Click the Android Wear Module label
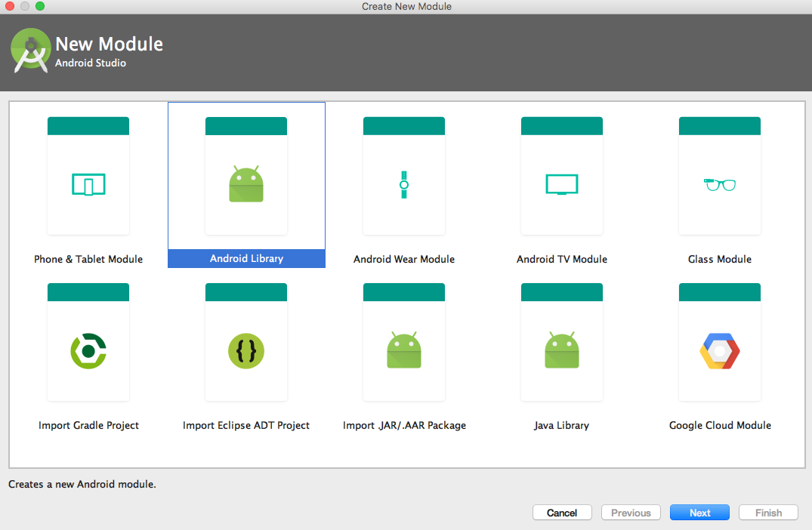812x530 pixels. [x=404, y=259]
